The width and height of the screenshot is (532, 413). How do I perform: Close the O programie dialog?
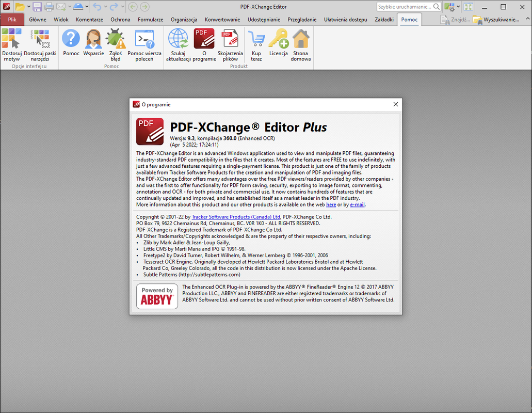coord(396,104)
